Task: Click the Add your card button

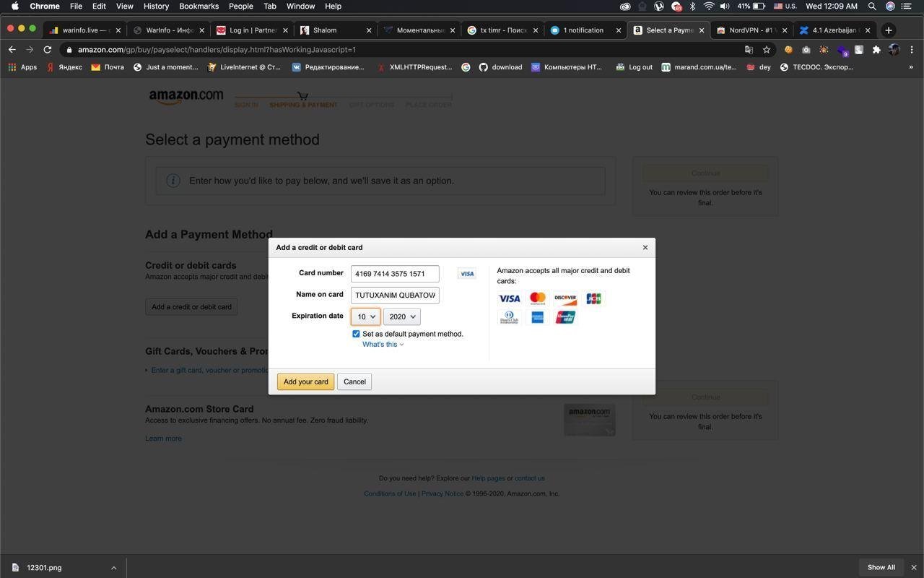Action: click(x=306, y=381)
